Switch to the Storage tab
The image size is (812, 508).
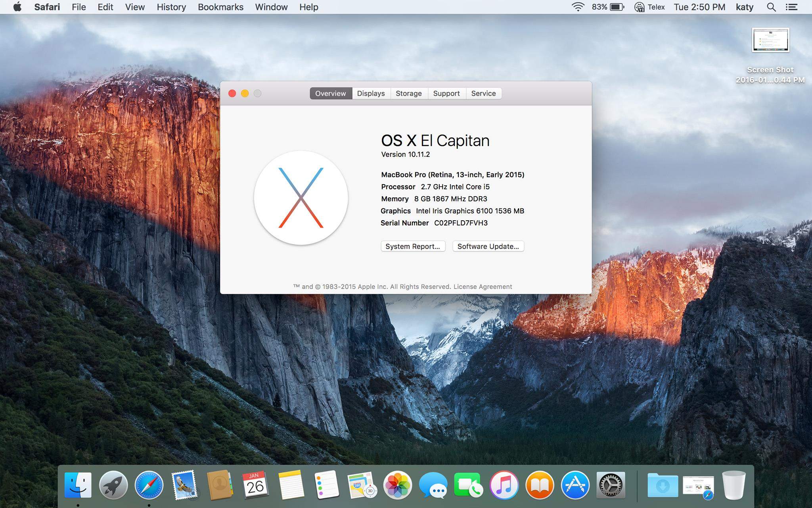click(x=408, y=93)
